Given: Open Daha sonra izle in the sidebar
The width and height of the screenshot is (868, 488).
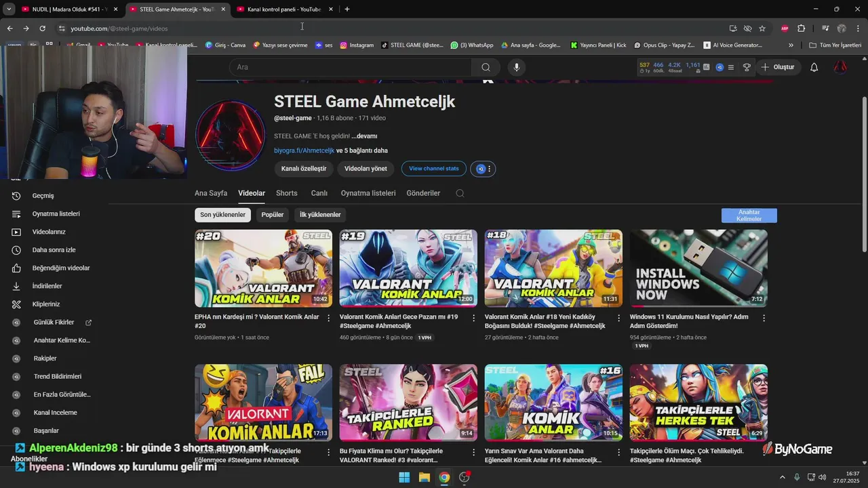Looking at the screenshot, I should tap(54, 250).
